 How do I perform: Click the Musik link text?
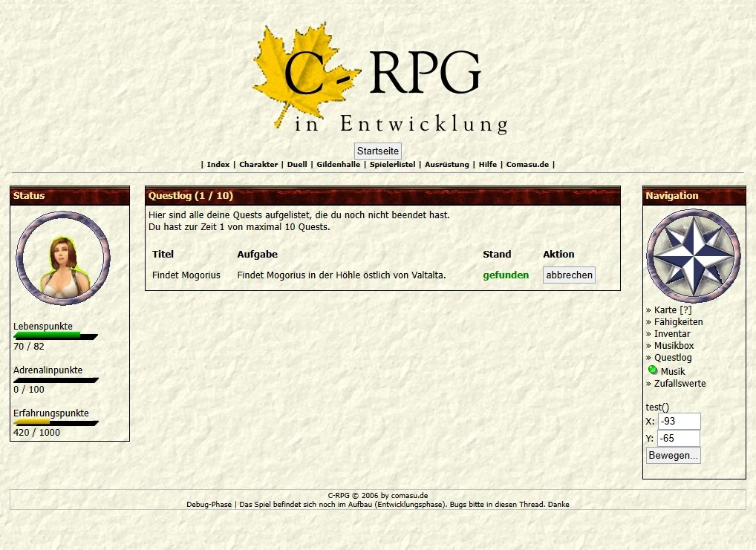(x=673, y=372)
